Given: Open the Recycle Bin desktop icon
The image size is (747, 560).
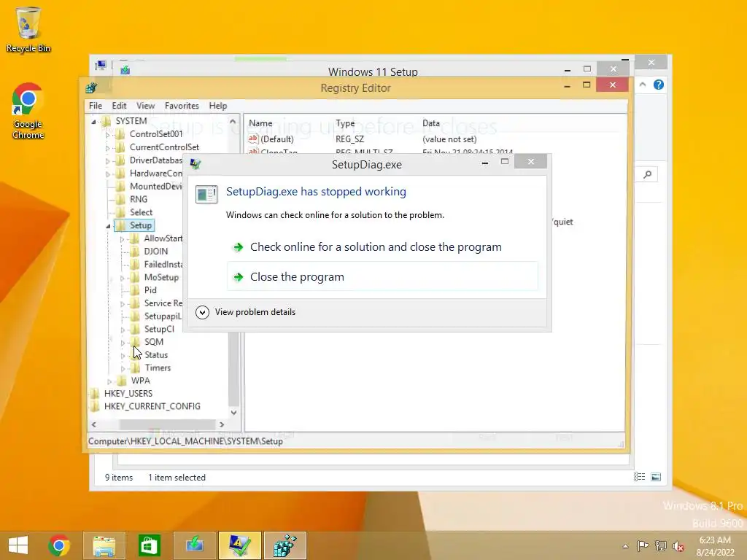Looking at the screenshot, I should pyautogui.click(x=28, y=29).
